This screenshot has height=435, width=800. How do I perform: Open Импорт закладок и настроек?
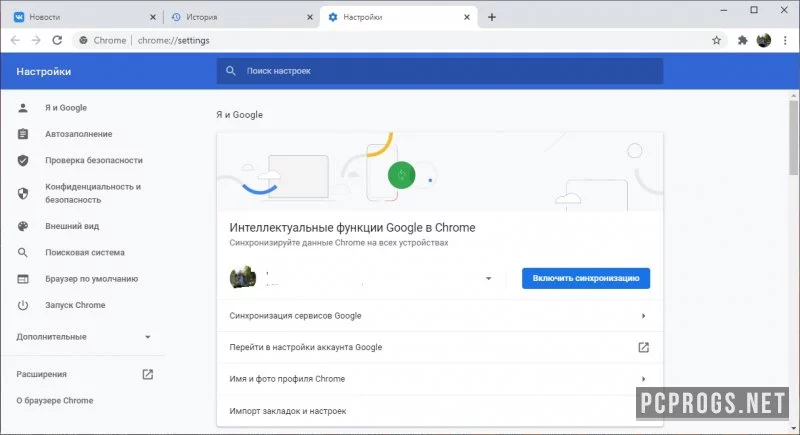tap(440, 411)
